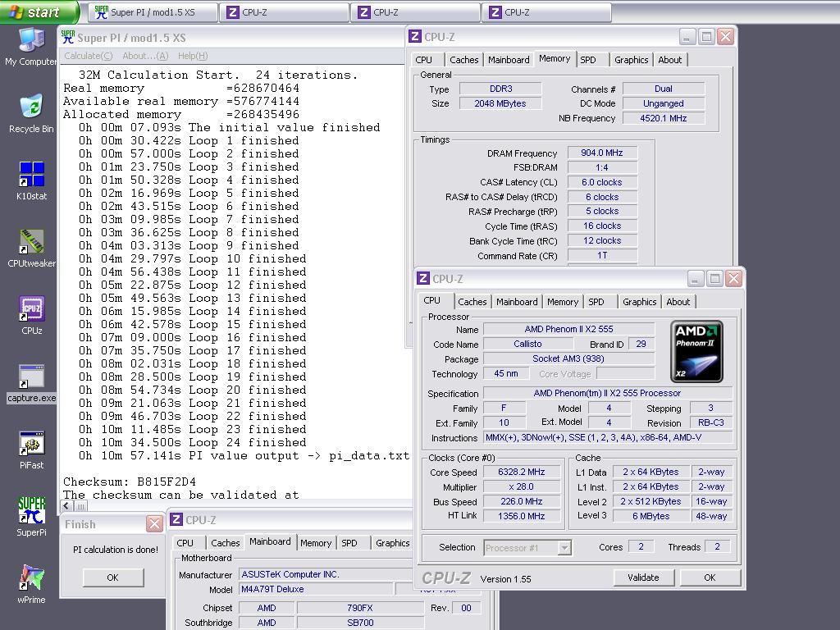Viewport: 840px width, 630px height.
Task: Click the DRAM Frequency value 904.0 MHz
Action: (602, 153)
